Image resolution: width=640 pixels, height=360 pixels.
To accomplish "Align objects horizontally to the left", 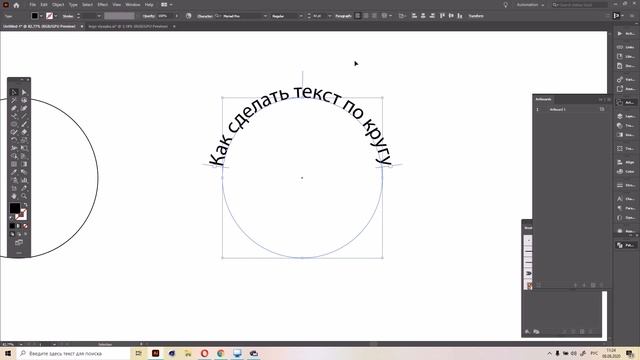I will (414, 16).
